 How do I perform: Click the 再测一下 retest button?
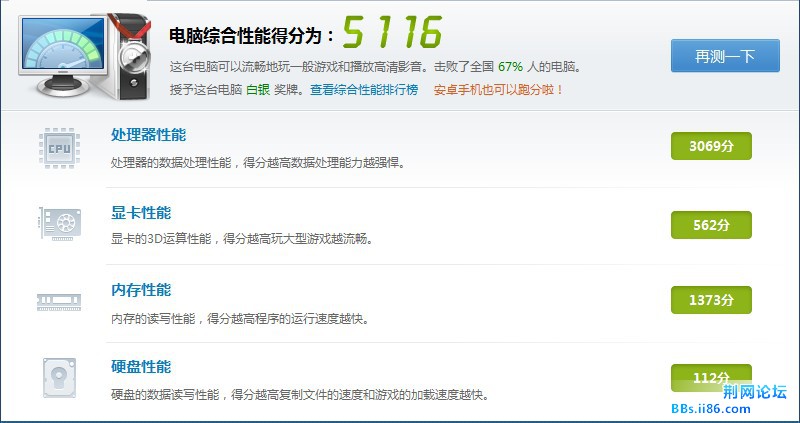click(725, 56)
